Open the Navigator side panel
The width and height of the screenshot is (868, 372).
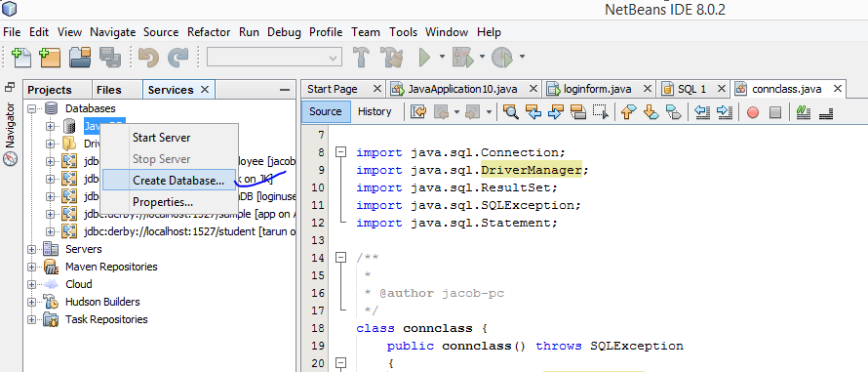pos(10,133)
